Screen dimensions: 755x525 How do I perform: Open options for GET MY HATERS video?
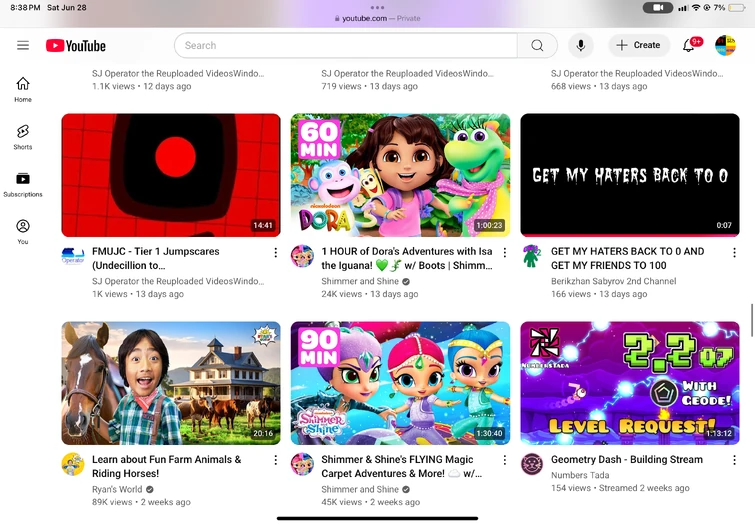tap(734, 252)
